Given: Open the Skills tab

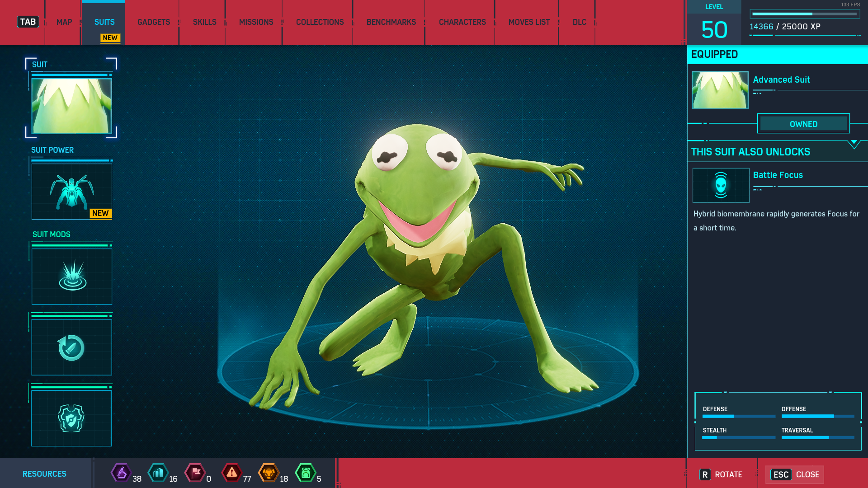Looking at the screenshot, I should [204, 22].
